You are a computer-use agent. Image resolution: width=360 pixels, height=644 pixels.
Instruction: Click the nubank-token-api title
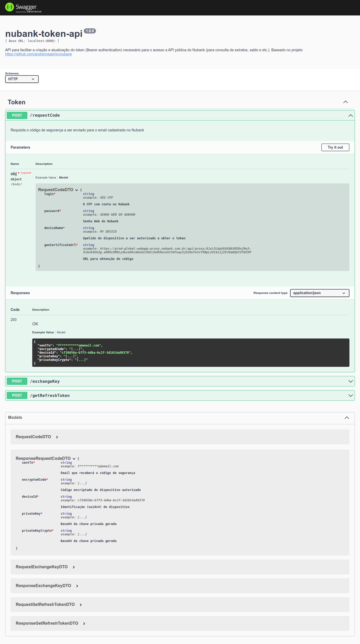pyautogui.click(x=44, y=34)
